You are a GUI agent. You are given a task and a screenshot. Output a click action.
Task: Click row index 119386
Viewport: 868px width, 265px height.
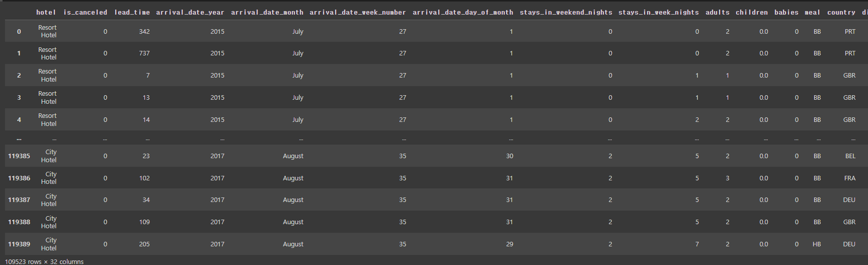[19, 178]
